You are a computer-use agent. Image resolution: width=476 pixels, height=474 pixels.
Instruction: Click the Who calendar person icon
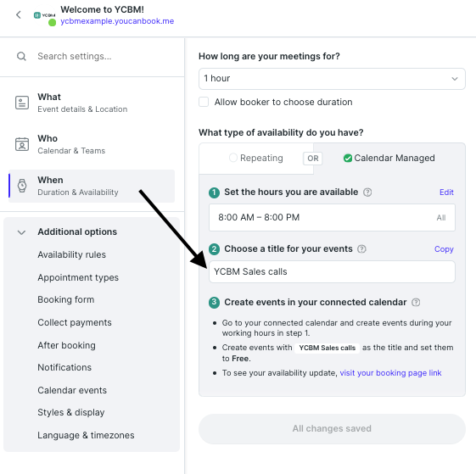(x=22, y=144)
